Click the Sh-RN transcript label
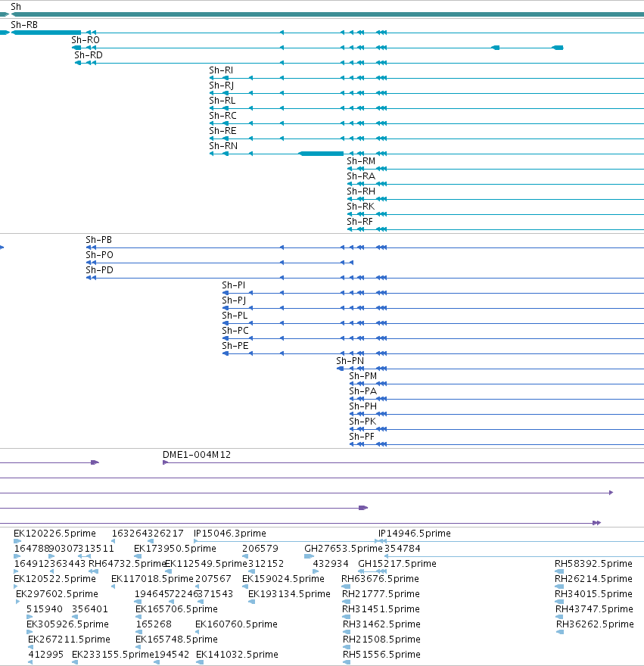The height and width of the screenshot is (666, 644). [x=223, y=146]
